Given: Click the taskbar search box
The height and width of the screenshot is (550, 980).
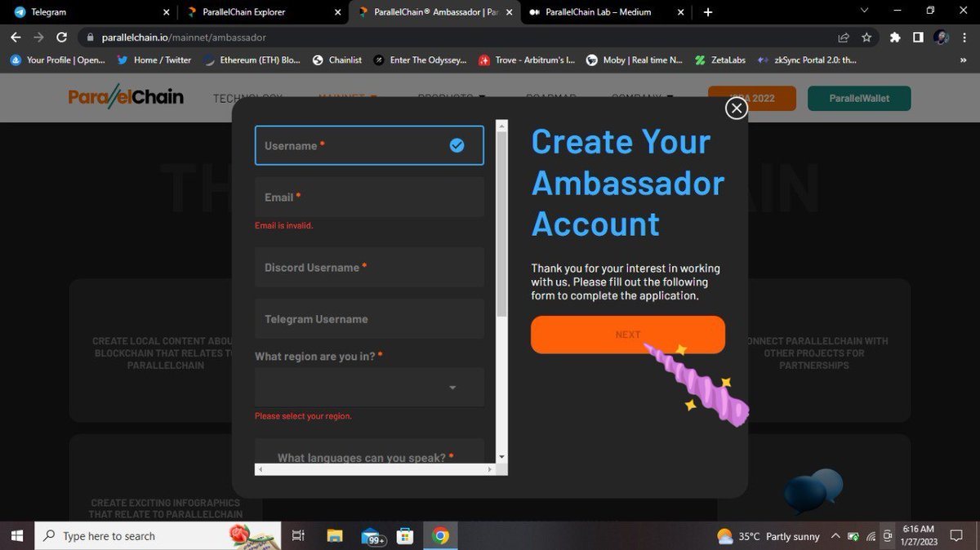Looking at the screenshot, I should click(159, 536).
